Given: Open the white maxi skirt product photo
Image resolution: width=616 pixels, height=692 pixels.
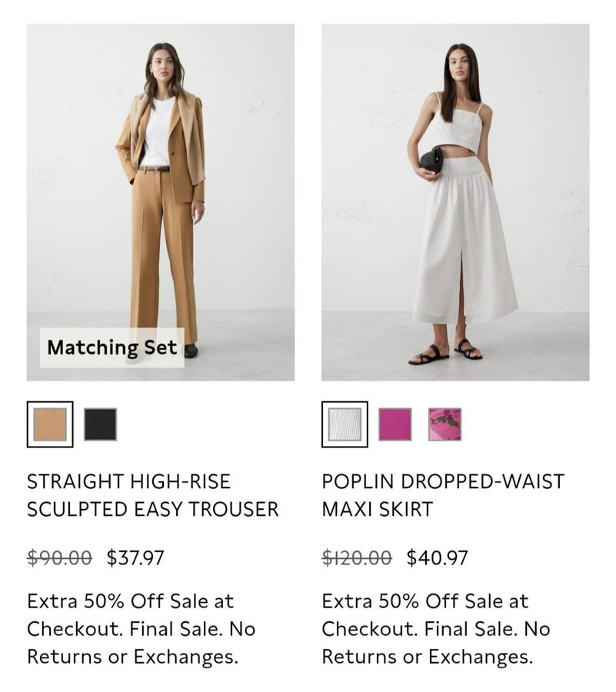Looking at the screenshot, I should point(455,202).
